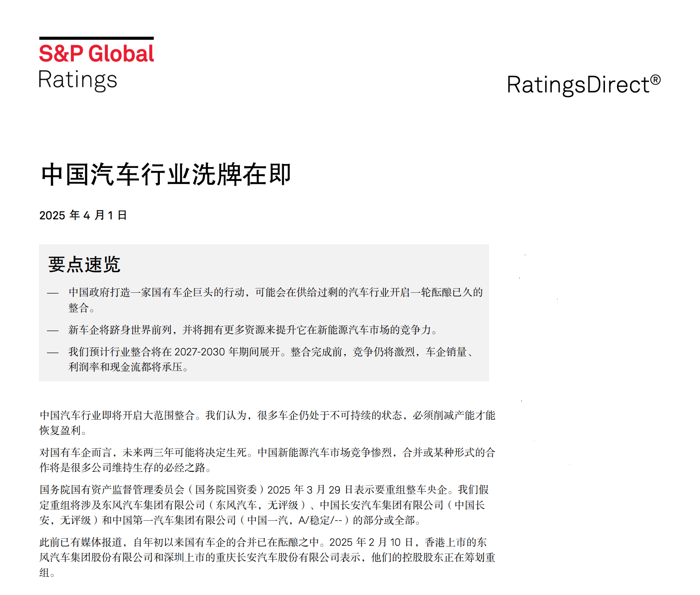Click the paragraph starting 中国汽车行业即将开启大范围整合
Viewport: 700px width, 595px height.
267,423
